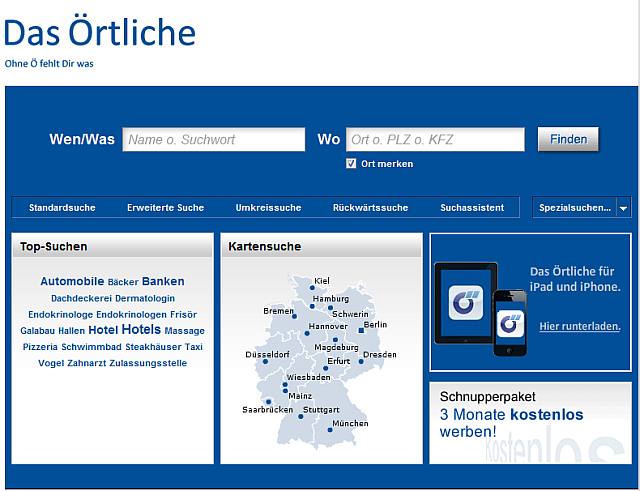Open the Suchassistent tab

pyautogui.click(x=472, y=208)
